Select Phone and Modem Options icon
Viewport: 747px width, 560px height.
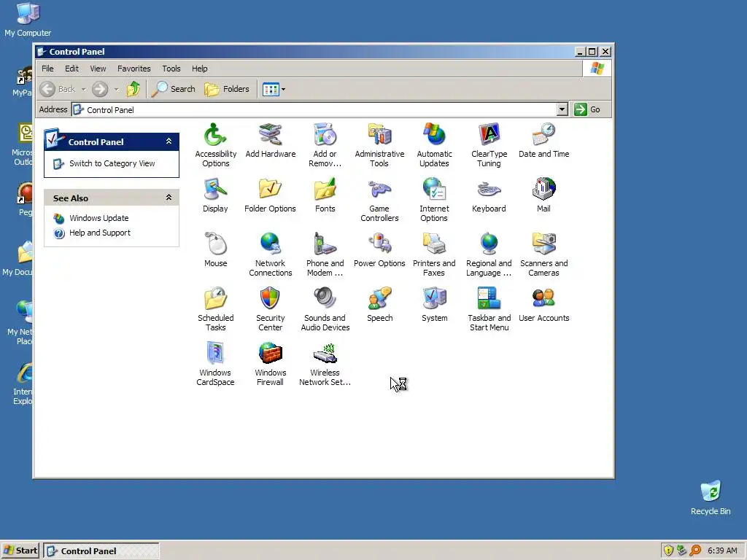325,244
